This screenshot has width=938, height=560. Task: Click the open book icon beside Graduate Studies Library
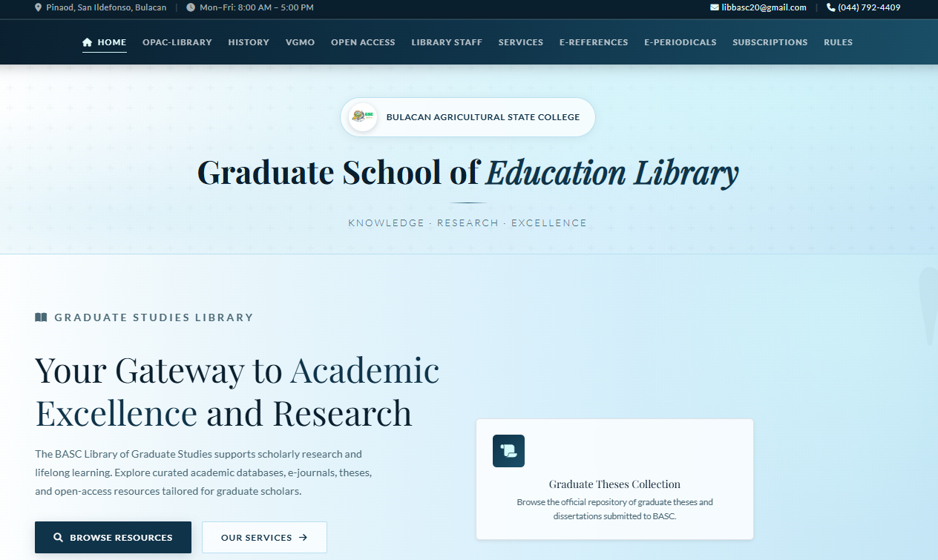click(41, 317)
